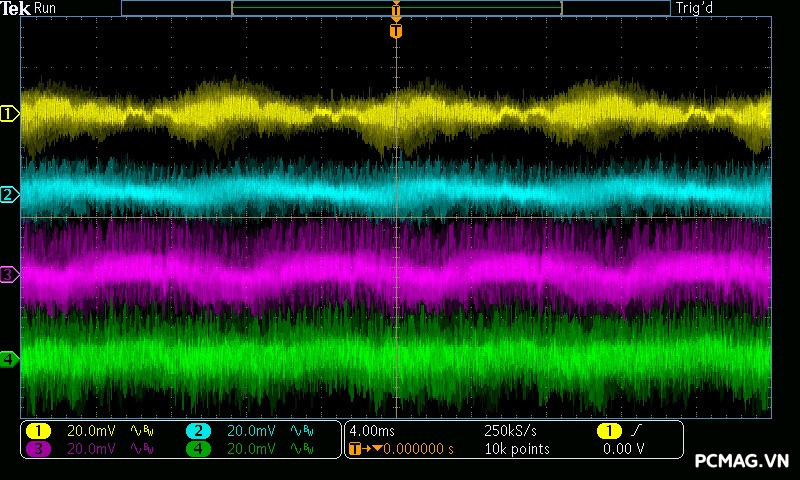Click the 10k points record length readout
The width and height of the screenshot is (800, 480).
point(517,449)
